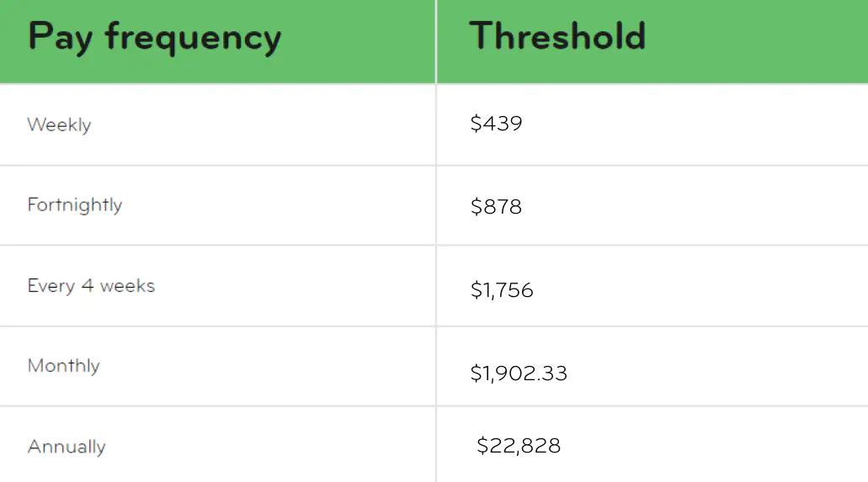Click the $878 threshold value
Image resolution: width=868 pixels, height=482 pixels.
click(496, 206)
